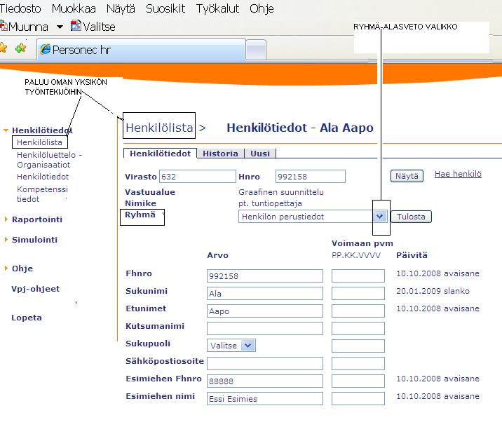This screenshot has height=448, width=502.
Task: Click the Voimaan pvm field for Sukupuoli
Action: click(x=358, y=346)
